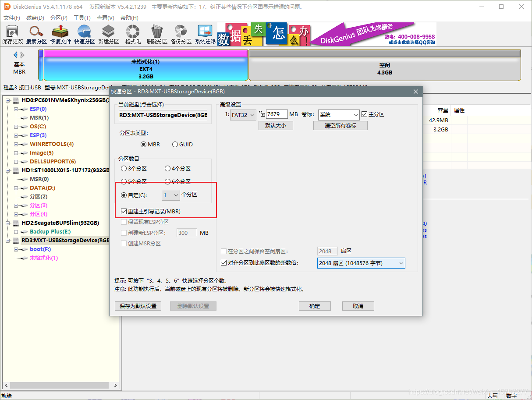Open the FAT32 file system dropdown
The height and width of the screenshot is (400, 532).
[x=243, y=115]
